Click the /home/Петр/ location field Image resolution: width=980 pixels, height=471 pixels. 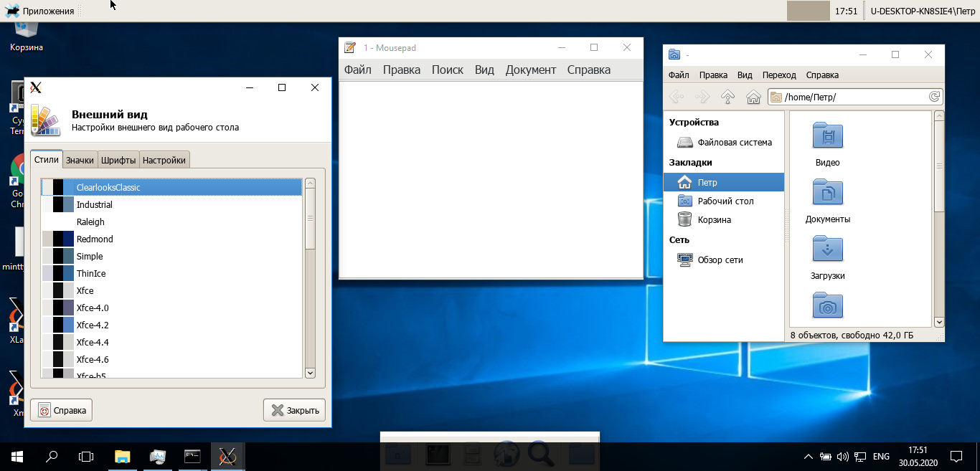click(x=850, y=97)
